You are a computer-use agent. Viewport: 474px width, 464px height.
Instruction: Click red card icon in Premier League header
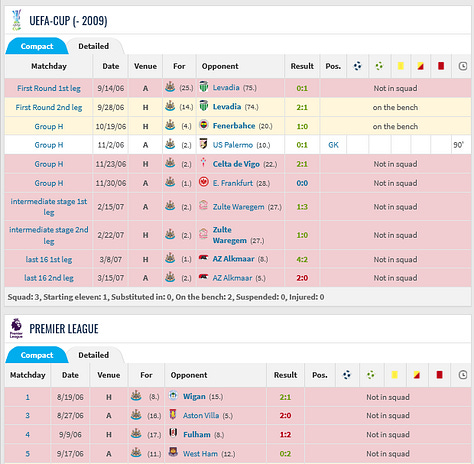[440, 375]
